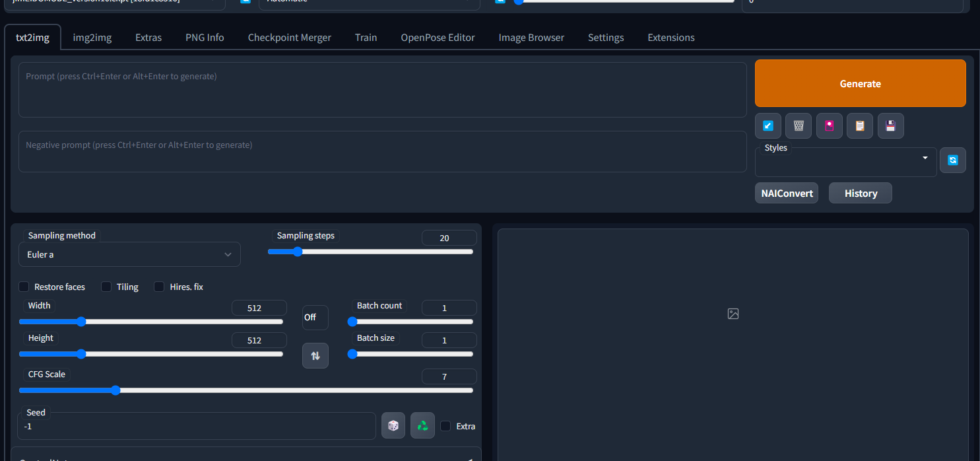The image size is (980, 461).
Task: Click the Batch size number field
Action: 449,340
